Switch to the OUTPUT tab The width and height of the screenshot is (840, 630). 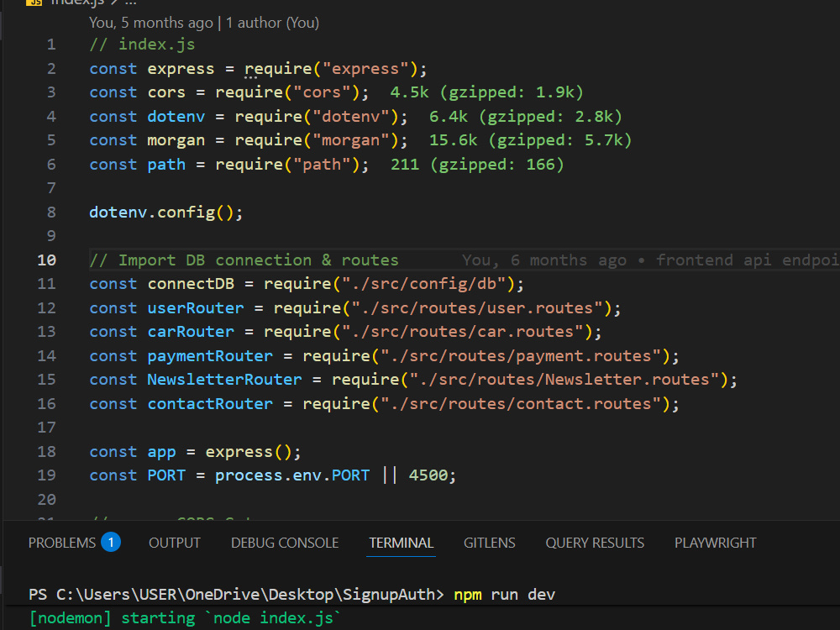(x=174, y=543)
